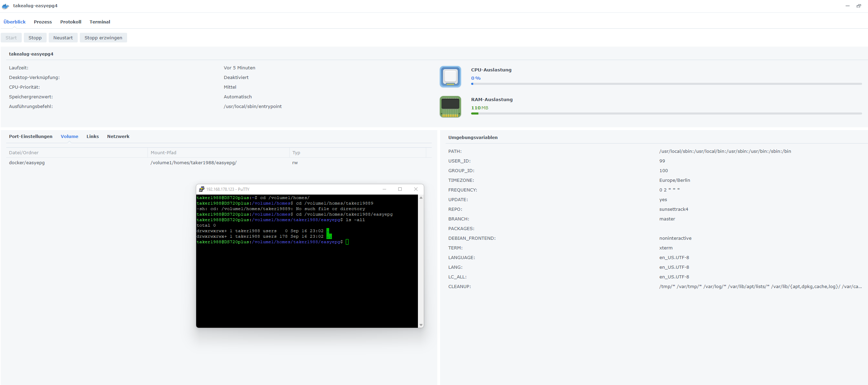
Task: Click the RAM module icon
Action: click(450, 107)
